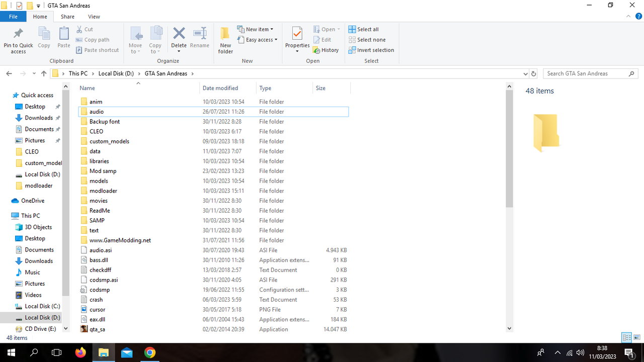Image resolution: width=644 pixels, height=362 pixels.
Task: Select the gta_sa application file
Action: pyautogui.click(x=214, y=329)
